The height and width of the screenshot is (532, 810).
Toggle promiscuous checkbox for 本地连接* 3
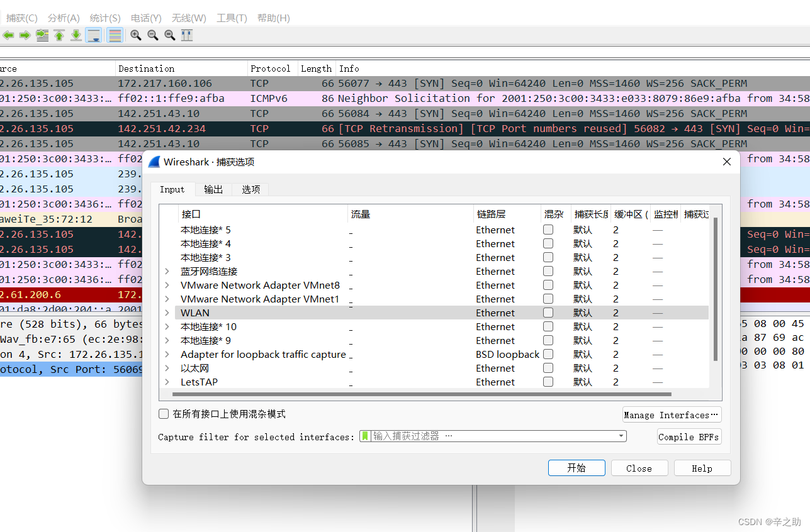pyautogui.click(x=548, y=257)
